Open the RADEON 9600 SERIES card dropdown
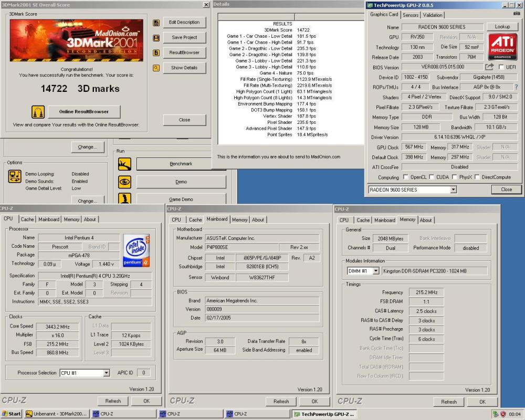Viewport: 525px width, 420px height. tap(454, 190)
